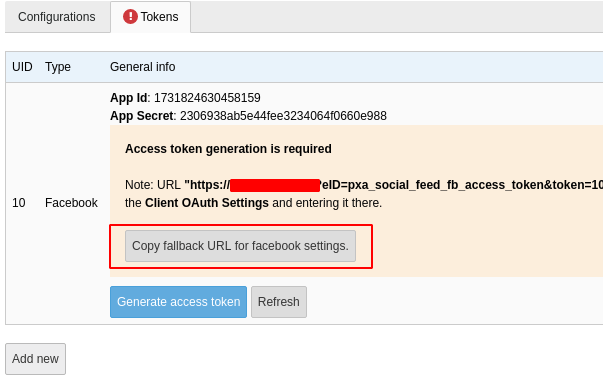The height and width of the screenshot is (391, 603).
Task: Switch to the Configurations tab
Action: click(57, 17)
